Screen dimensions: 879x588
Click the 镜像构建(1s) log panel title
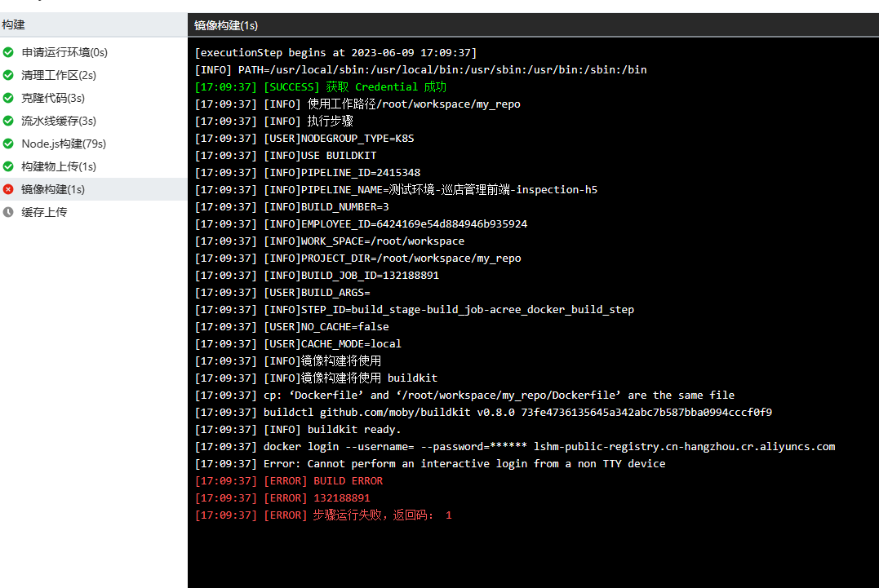226,25
